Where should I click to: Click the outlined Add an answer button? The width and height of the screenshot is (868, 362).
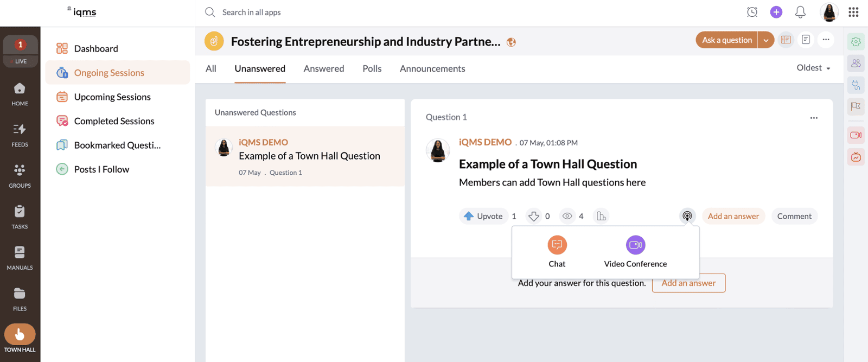click(688, 283)
